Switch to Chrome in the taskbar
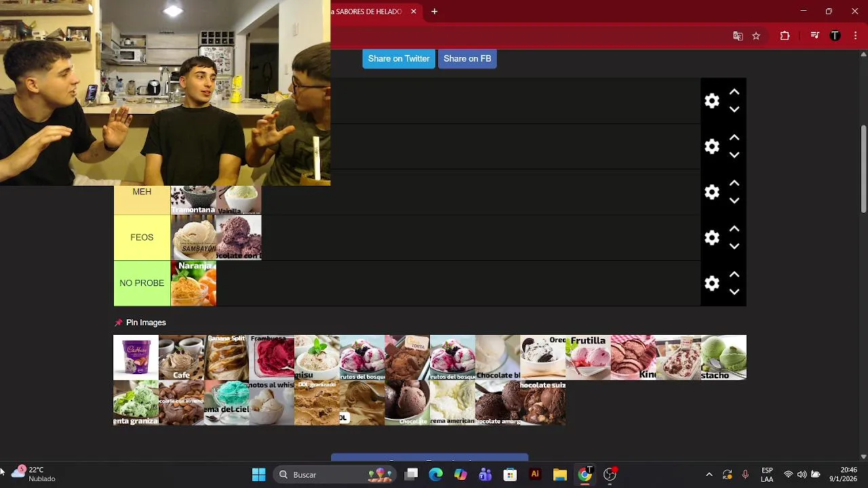Viewport: 868px width, 488px height. 585,474
